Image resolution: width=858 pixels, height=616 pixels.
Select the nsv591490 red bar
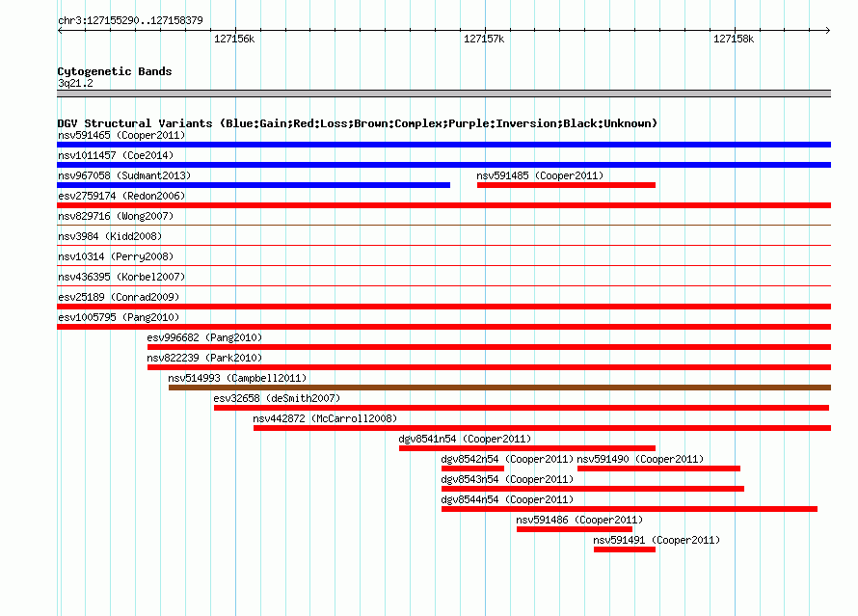pos(658,469)
